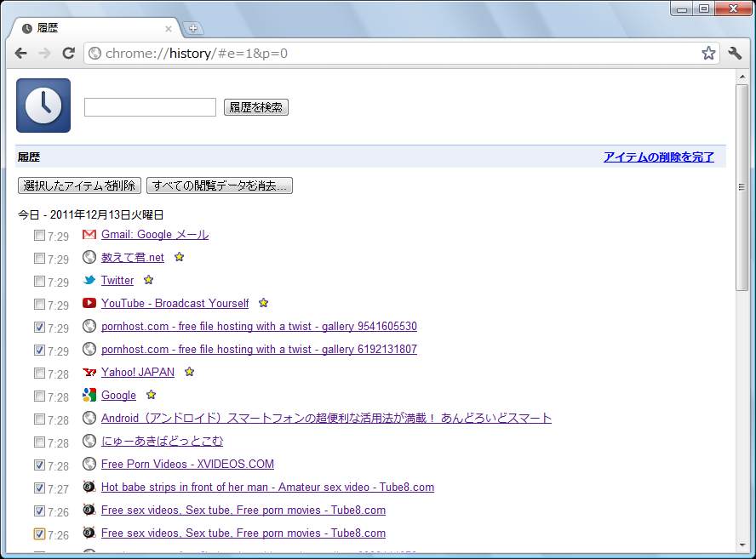This screenshot has height=559, width=756.
Task: Uncheck the gallery 6192131807 entry
Action: (x=39, y=351)
